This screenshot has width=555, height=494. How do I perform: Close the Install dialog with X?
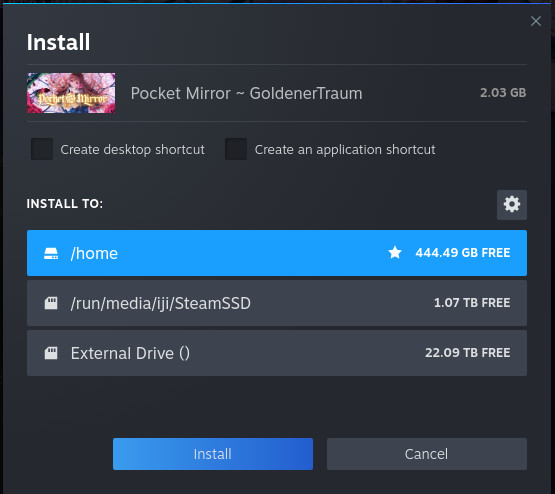[x=536, y=21]
